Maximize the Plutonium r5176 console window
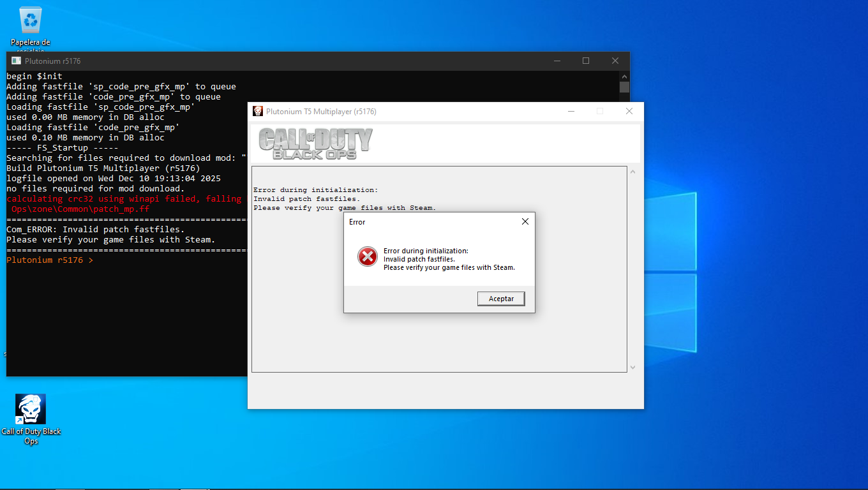The image size is (868, 490). (586, 61)
